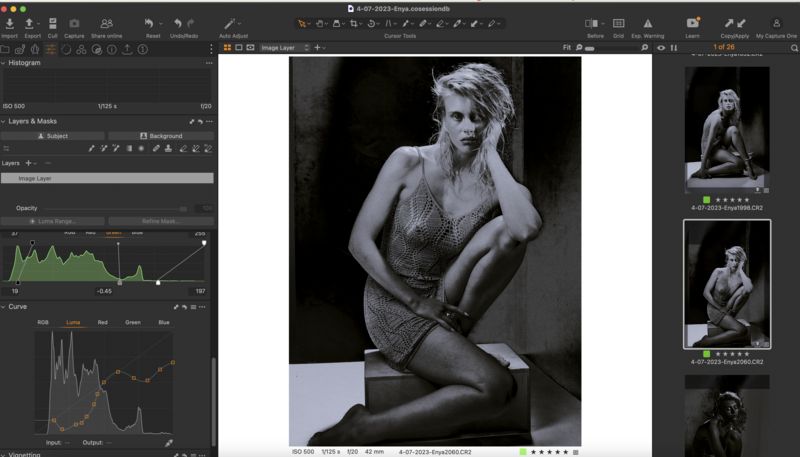
Task: Click the Luma Range button
Action: pyautogui.click(x=53, y=221)
